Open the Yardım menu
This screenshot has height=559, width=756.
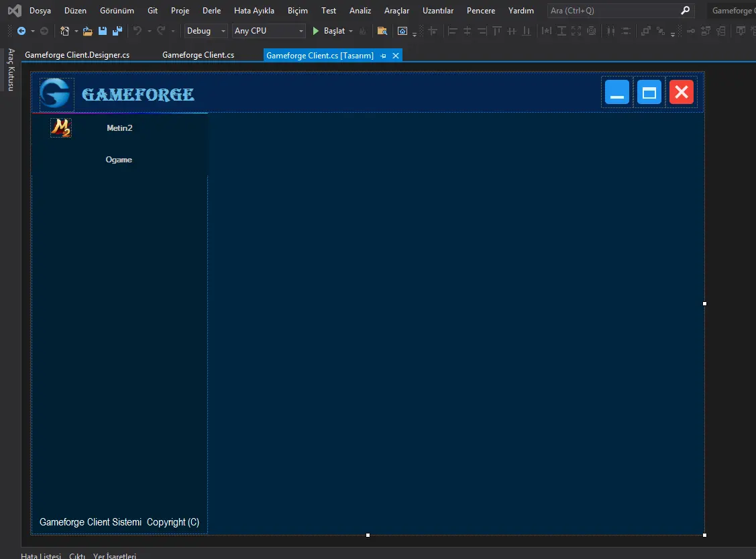[521, 11]
